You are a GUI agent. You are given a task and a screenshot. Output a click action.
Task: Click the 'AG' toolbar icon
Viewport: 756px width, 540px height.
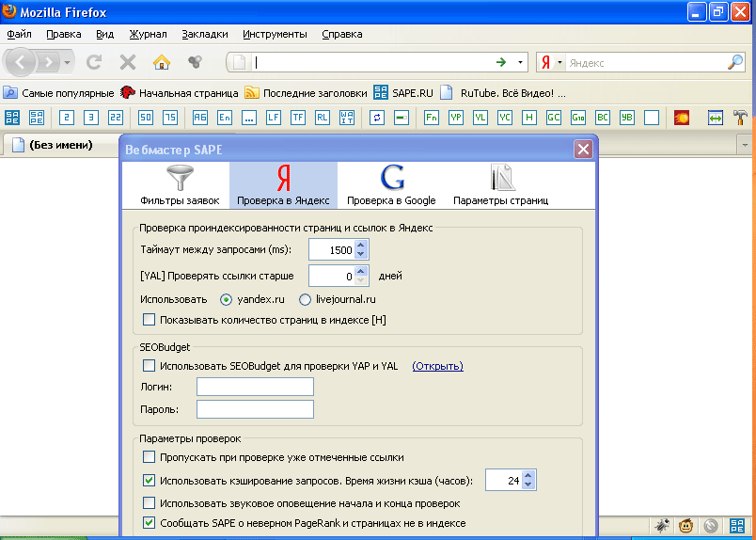click(200, 118)
